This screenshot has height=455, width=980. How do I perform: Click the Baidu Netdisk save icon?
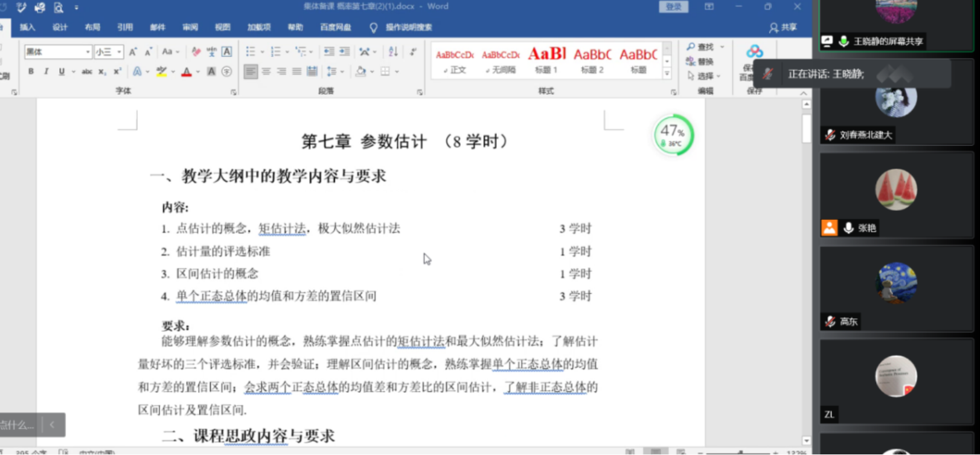click(754, 53)
